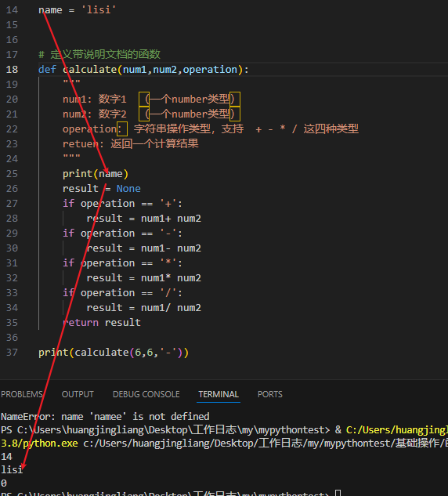Viewport: 448px width, 496px height.
Task: Click the yellow python.exe path in terminal
Action: [x=39, y=444]
